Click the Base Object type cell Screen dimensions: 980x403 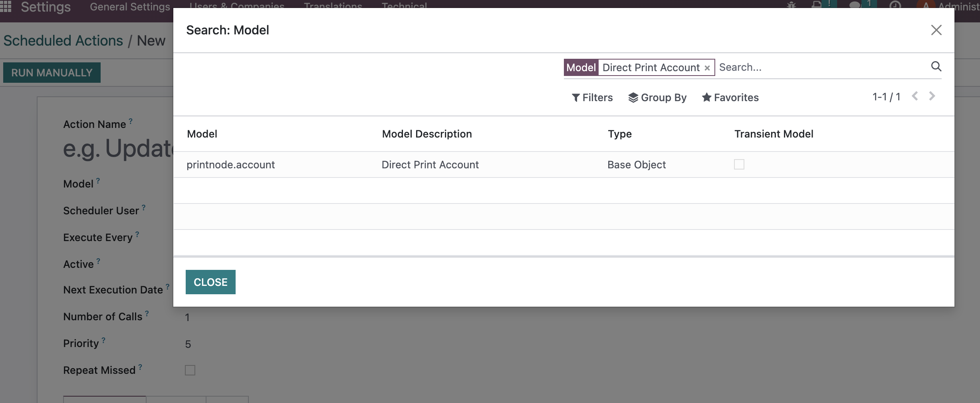(637, 165)
